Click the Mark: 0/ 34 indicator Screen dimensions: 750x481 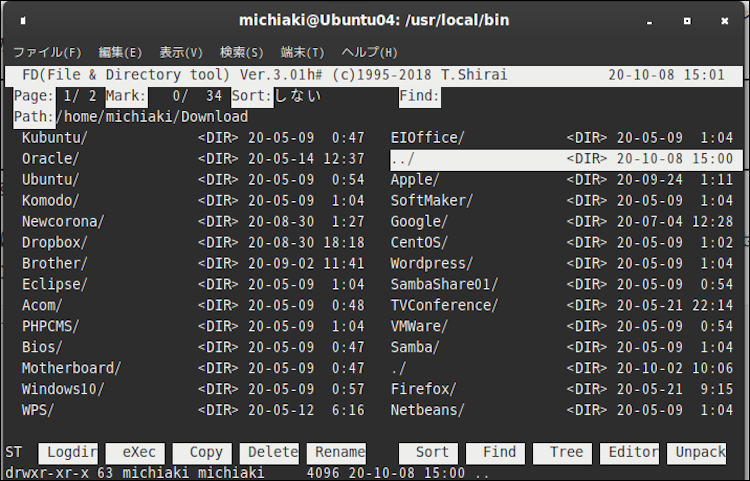(x=164, y=96)
